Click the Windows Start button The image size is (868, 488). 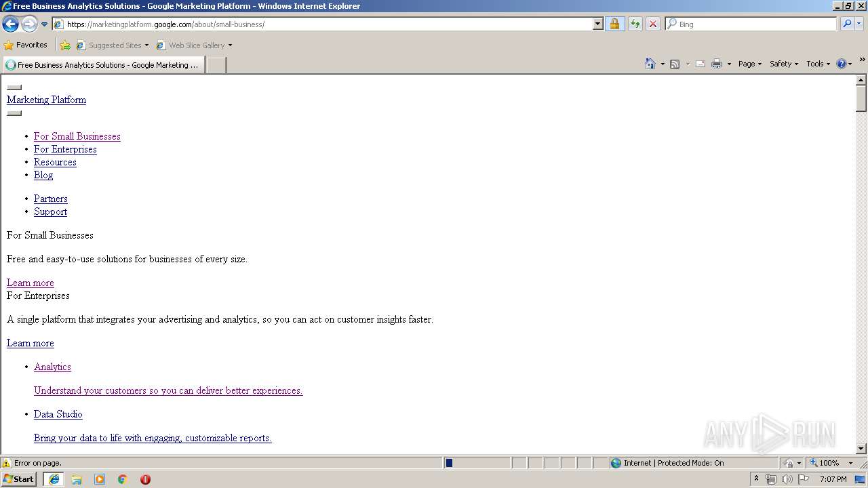(x=19, y=479)
